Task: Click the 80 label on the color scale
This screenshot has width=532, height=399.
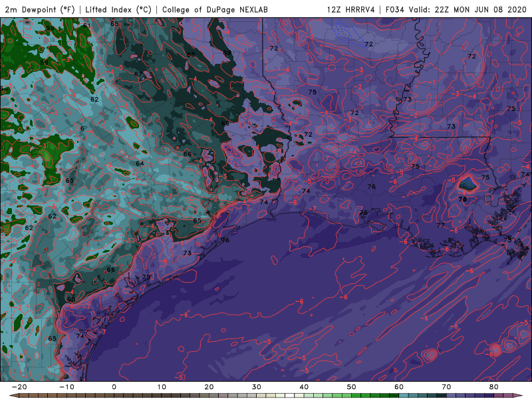Action: pyautogui.click(x=494, y=387)
